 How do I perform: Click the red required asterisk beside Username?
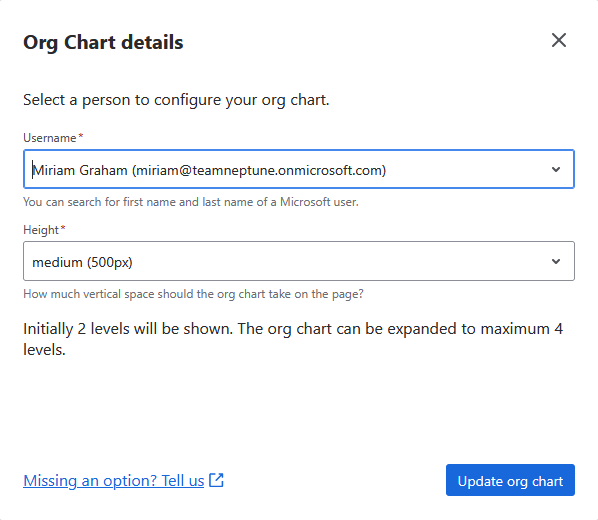(x=81, y=136)
